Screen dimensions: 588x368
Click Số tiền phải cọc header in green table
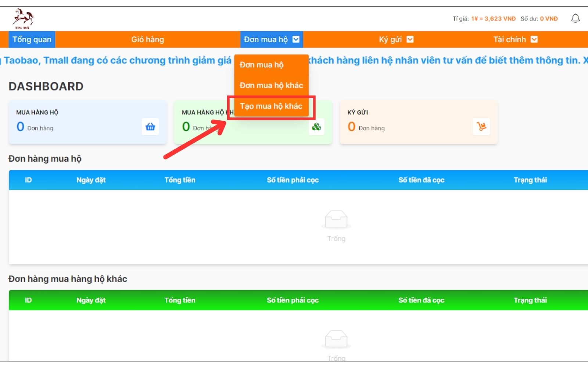pyautogui.click(x=293, y=300)
